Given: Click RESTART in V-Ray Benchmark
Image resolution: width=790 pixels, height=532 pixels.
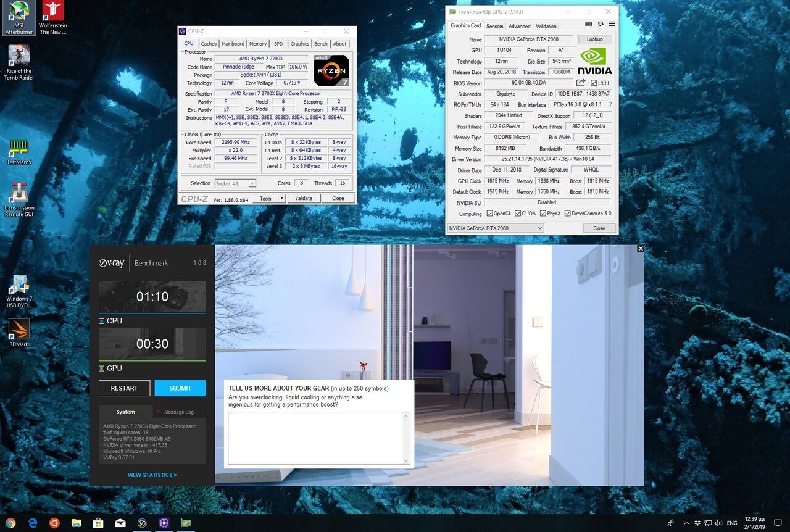Looking at the screenshot, I should 124,388.
